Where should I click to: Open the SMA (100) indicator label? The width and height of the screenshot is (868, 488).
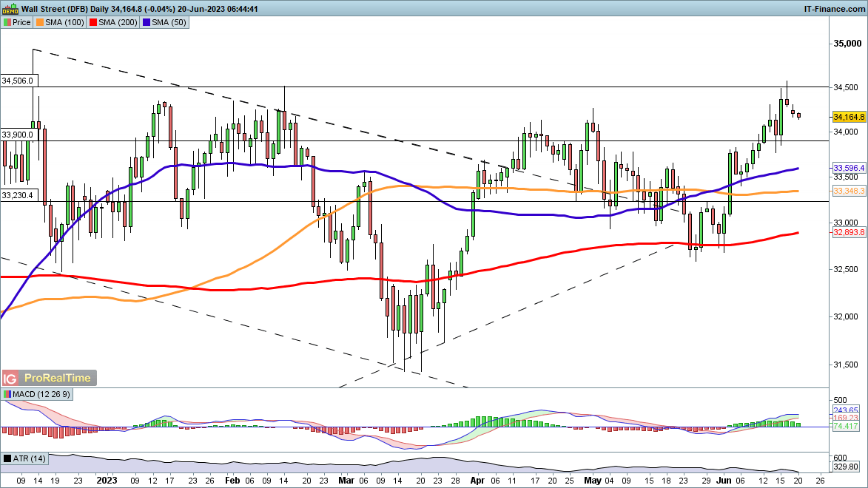coord(66,23)
